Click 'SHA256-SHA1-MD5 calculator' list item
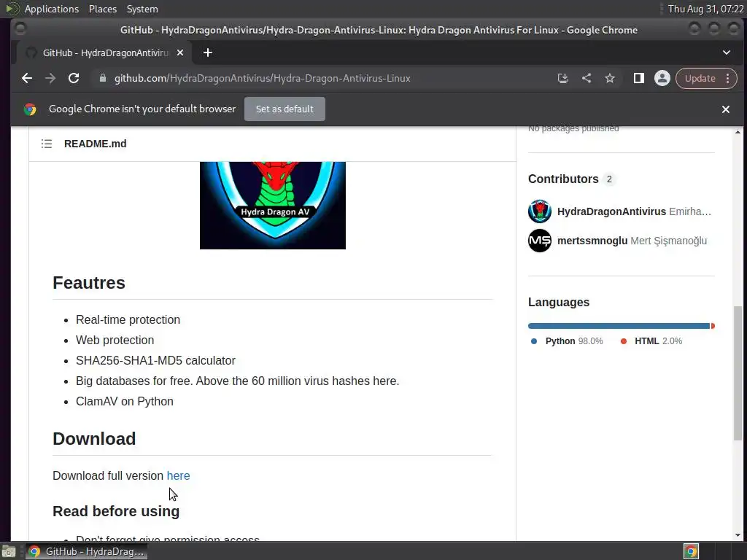 coord(155,360)
